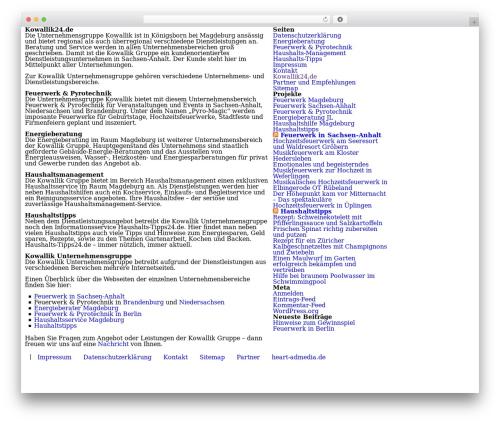500x423 pixels.
Task: Open Anmelden link under Meta
Action: (x=288, y=293)
